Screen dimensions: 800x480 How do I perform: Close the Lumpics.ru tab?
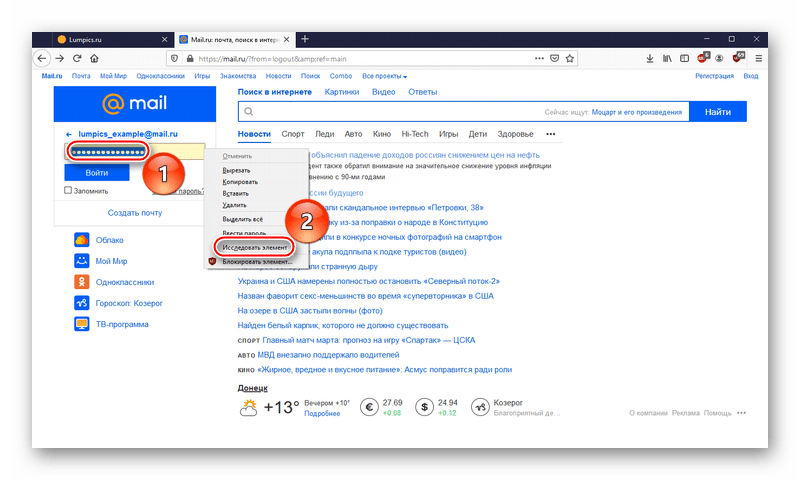(164, 39)
